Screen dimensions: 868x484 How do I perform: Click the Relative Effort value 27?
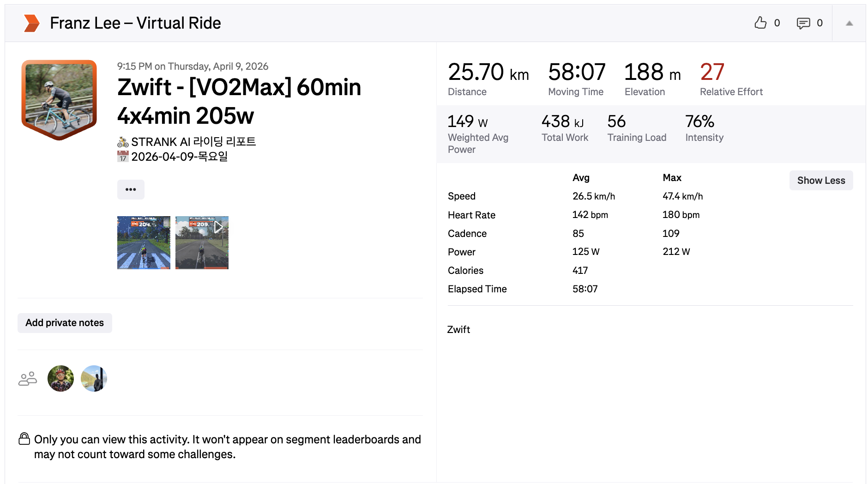pos(712,72)
